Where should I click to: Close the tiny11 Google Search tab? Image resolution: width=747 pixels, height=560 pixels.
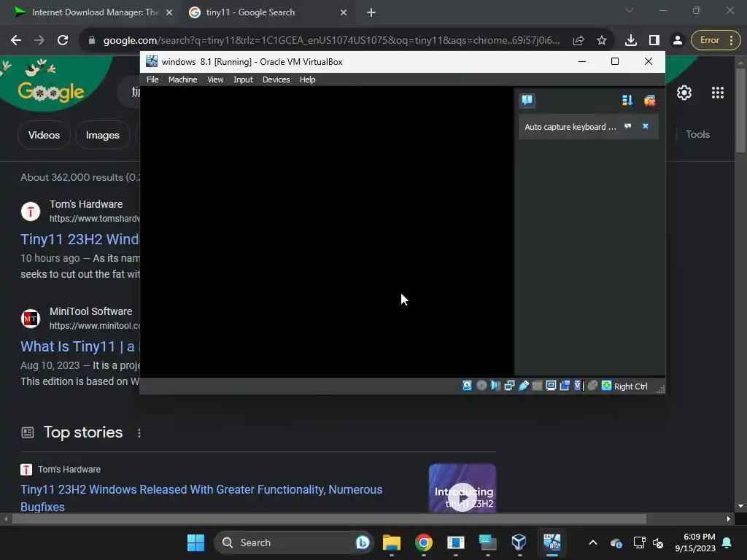[344, 13]
